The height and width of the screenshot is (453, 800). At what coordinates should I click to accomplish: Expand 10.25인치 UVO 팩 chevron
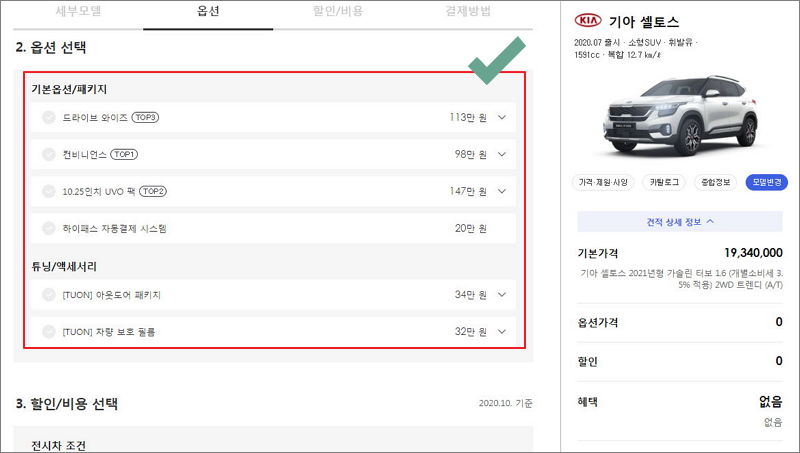click(502, 191)
